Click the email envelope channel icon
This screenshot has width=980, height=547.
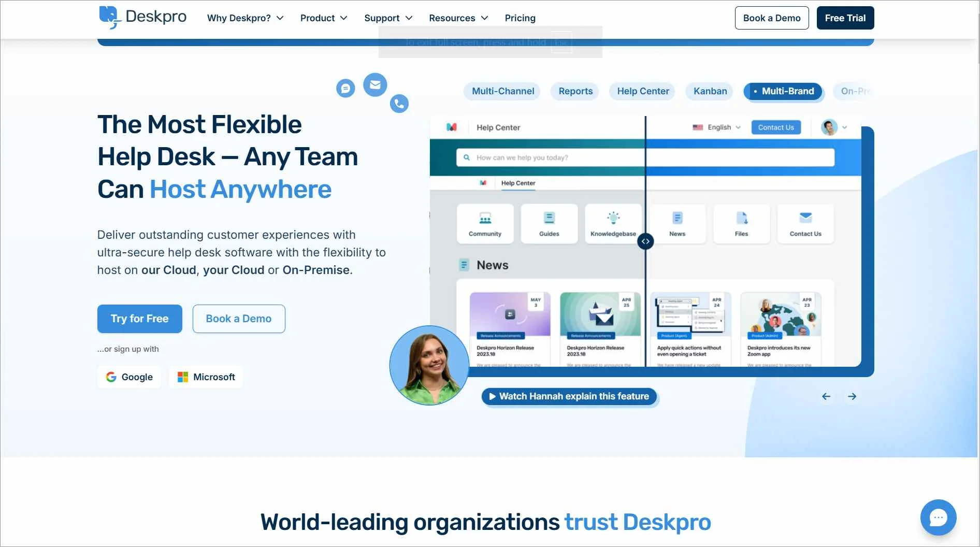click(x=375, y=85)
